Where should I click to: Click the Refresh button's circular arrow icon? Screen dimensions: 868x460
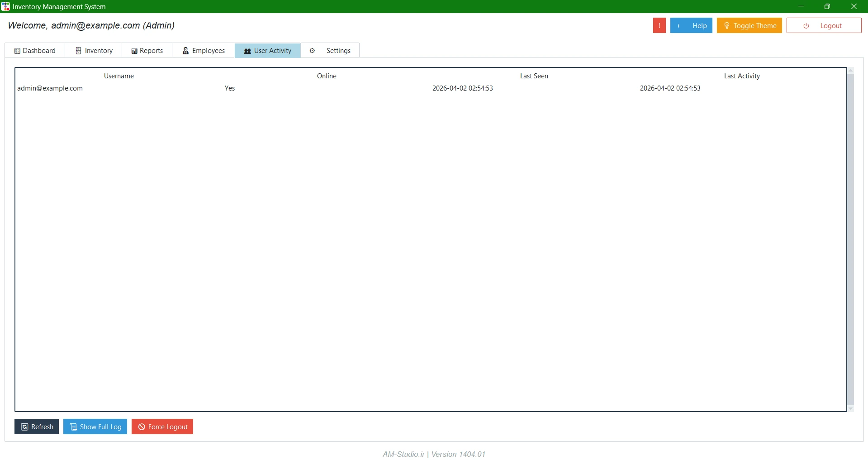25,427
